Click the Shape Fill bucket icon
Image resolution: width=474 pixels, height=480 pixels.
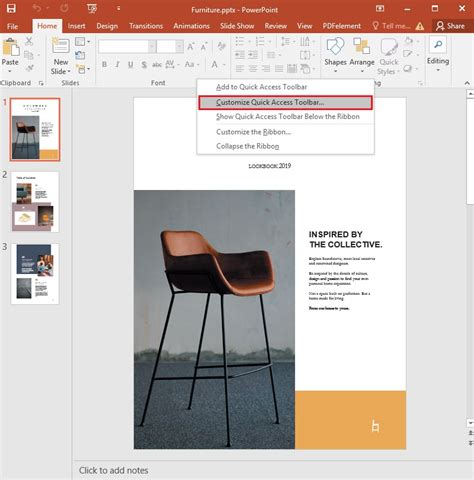pyautogui.click(x=409, y=41)
